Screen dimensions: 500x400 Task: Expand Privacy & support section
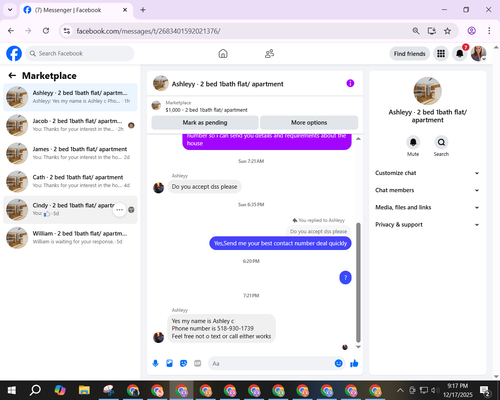pyautogui.click(x=427, y=225)
